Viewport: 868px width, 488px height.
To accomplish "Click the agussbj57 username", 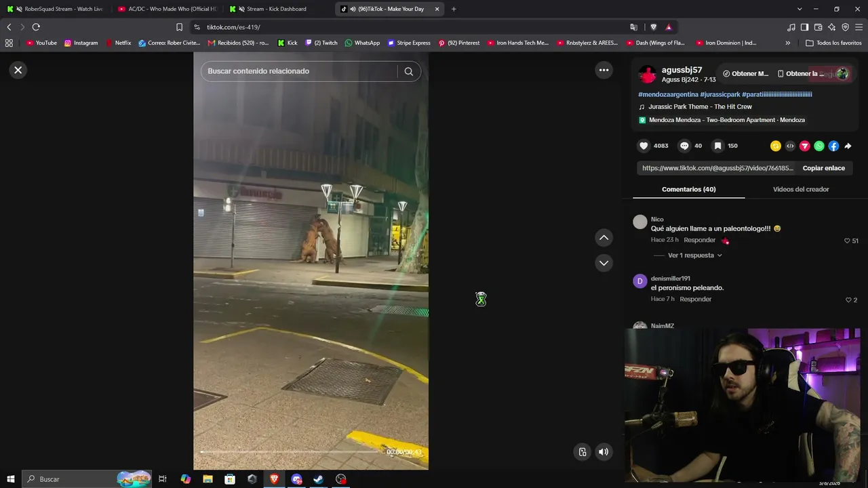I will (x=682, y=70).
